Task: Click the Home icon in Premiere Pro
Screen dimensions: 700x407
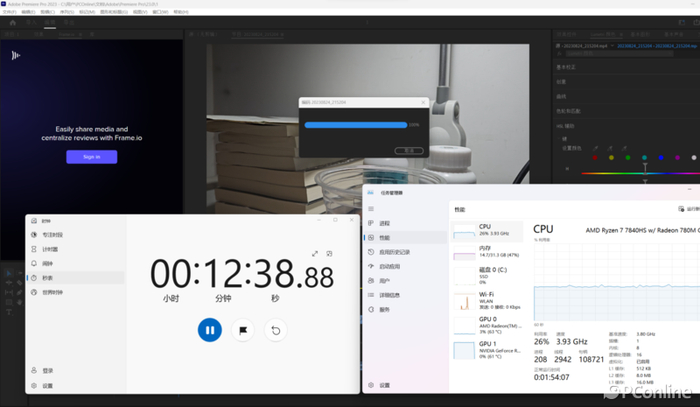Action: click(x=12, y=22)
